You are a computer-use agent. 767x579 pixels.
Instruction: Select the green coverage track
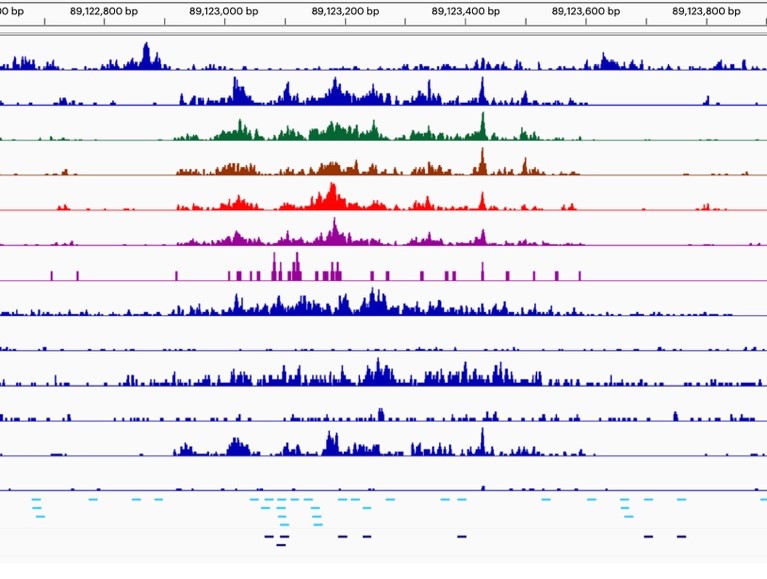tap(384, 126)
